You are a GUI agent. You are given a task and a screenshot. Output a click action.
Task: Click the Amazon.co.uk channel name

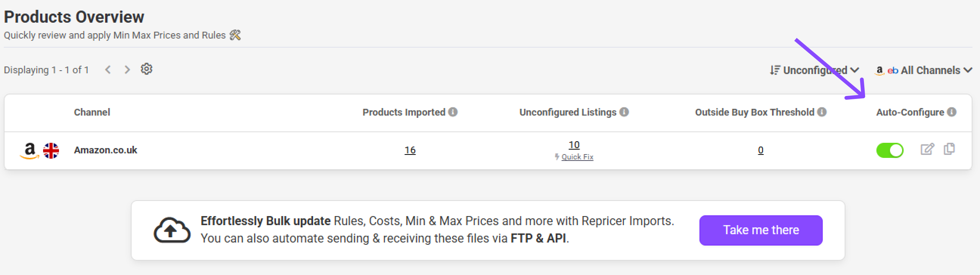105,150
